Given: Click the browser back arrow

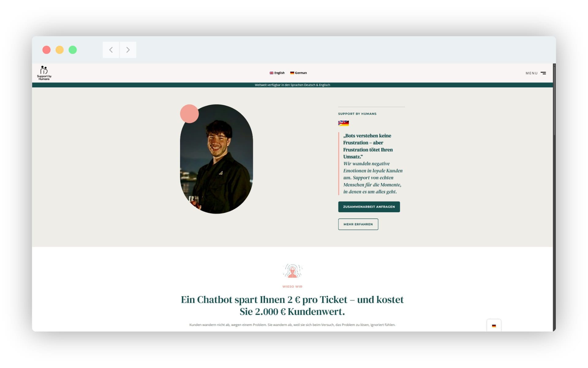Looking at the screenshot, I should click(111, 50).
